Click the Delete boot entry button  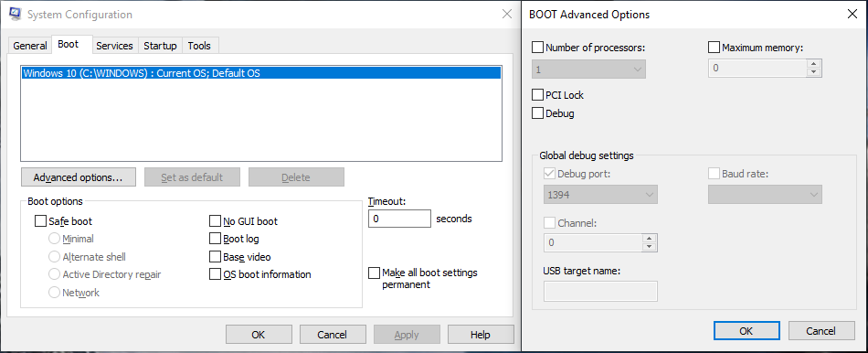(x=296, y=177)
